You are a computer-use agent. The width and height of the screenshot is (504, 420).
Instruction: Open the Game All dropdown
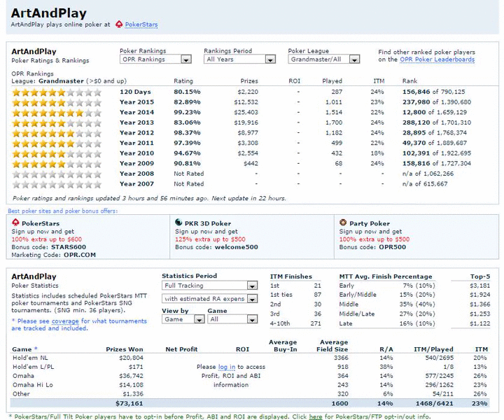232,319
